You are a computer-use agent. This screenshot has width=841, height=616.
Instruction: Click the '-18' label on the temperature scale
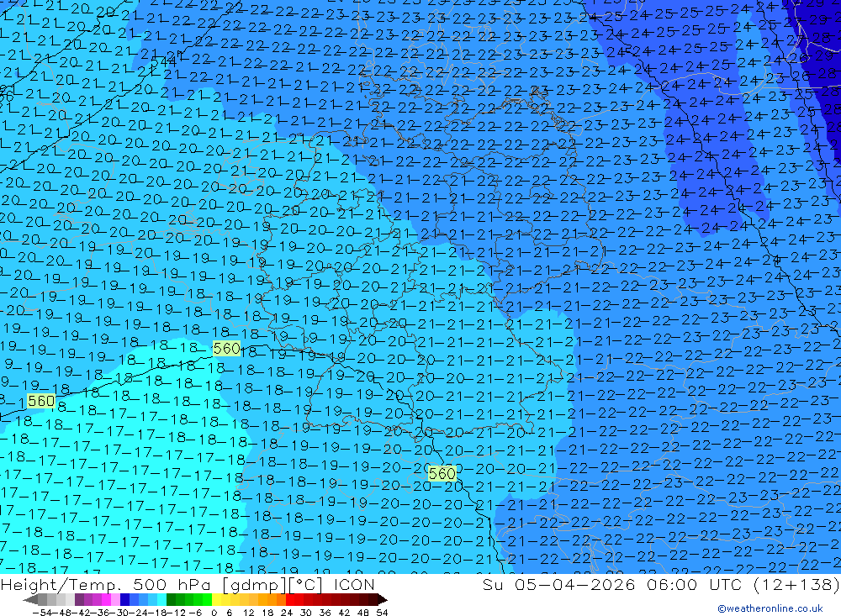(x=156, y=613)
